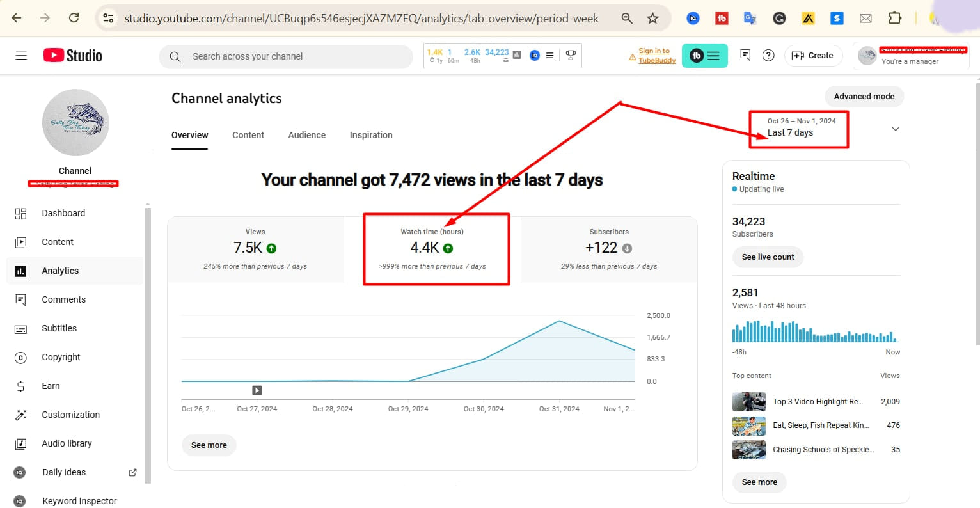Image resolution: width=980 pixels, height=508 pixels.
Task: Switch to the Audience tab
Action: (306, 135)
